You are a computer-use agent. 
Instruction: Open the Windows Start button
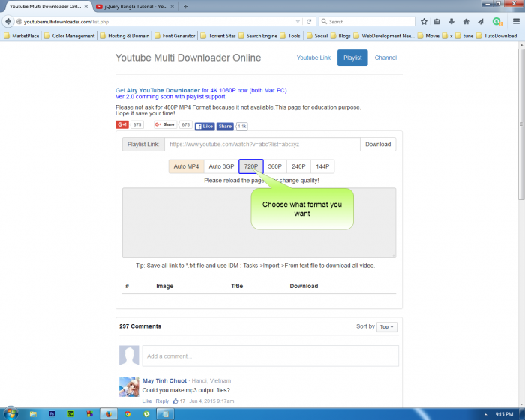pyautogui.click(x=10, y=414)
